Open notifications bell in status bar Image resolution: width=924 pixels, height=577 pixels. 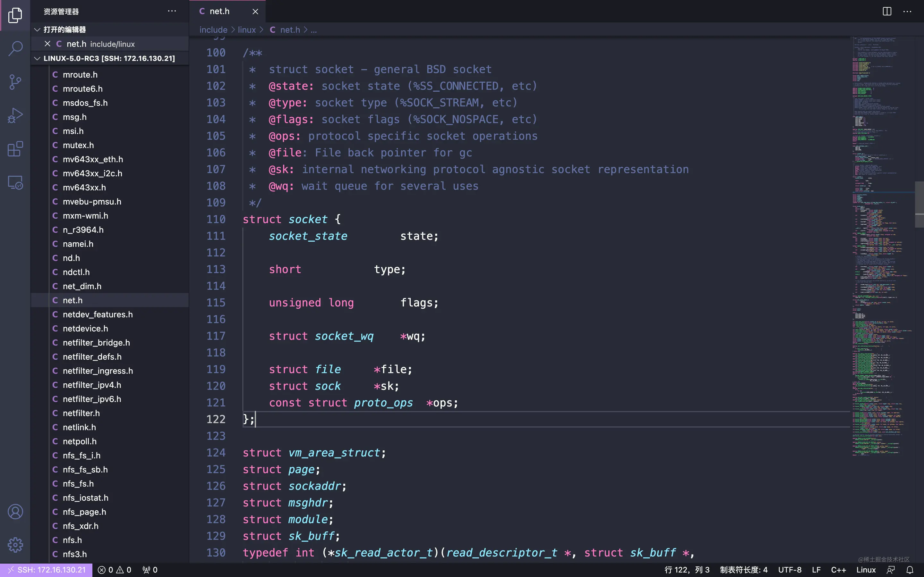910,570
